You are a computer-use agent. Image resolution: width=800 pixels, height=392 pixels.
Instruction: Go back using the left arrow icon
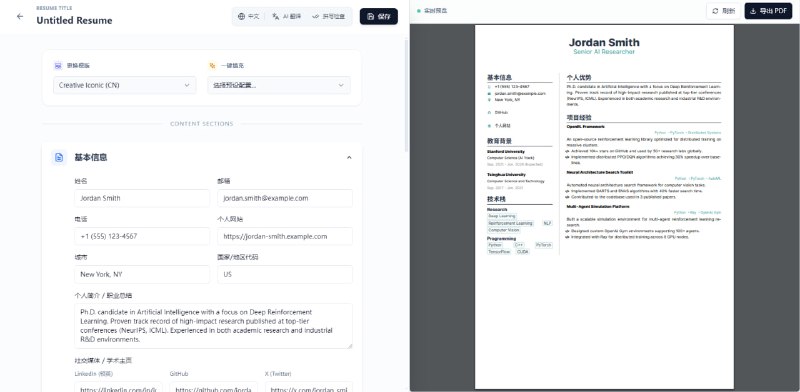pos(20,16)
